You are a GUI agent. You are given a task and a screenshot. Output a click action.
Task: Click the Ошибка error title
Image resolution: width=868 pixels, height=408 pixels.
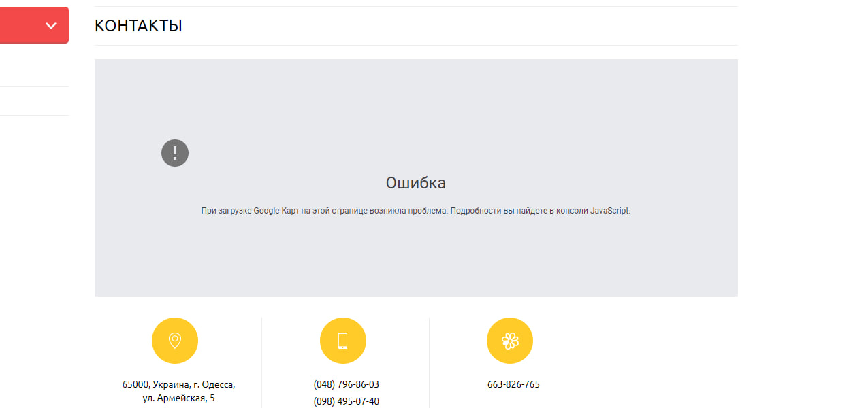tap(415, 183)
